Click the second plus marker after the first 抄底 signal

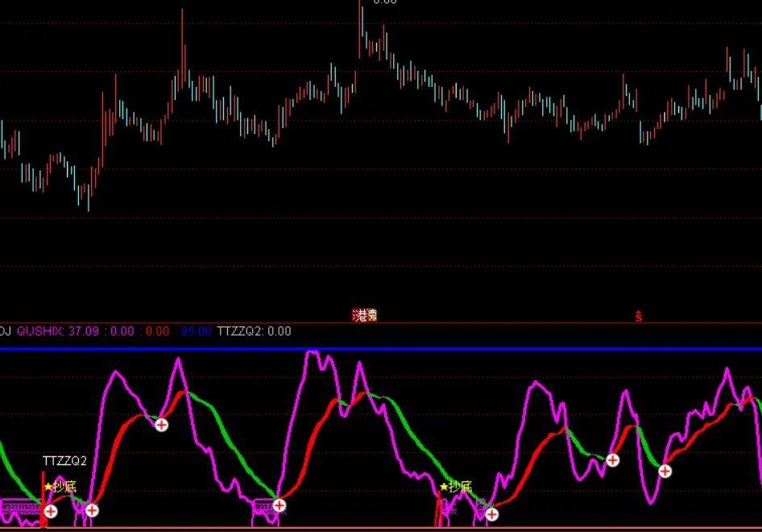pos(92,510)
